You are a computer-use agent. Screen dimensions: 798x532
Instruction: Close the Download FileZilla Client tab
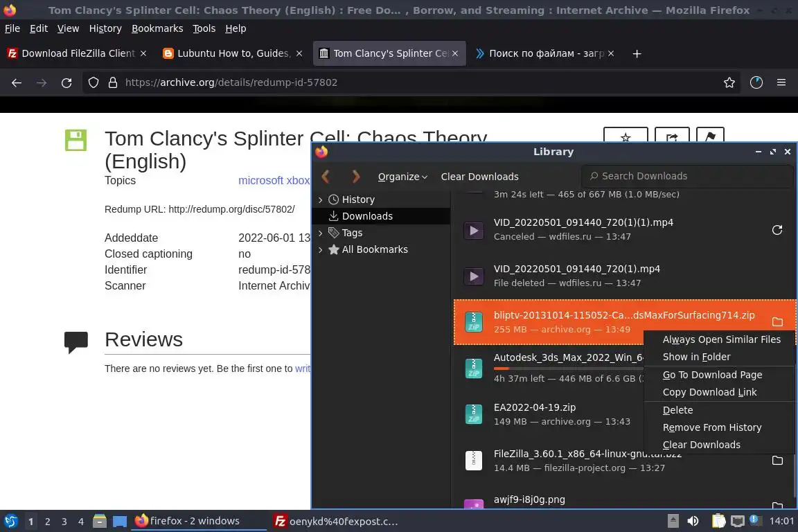coord(143,53)
